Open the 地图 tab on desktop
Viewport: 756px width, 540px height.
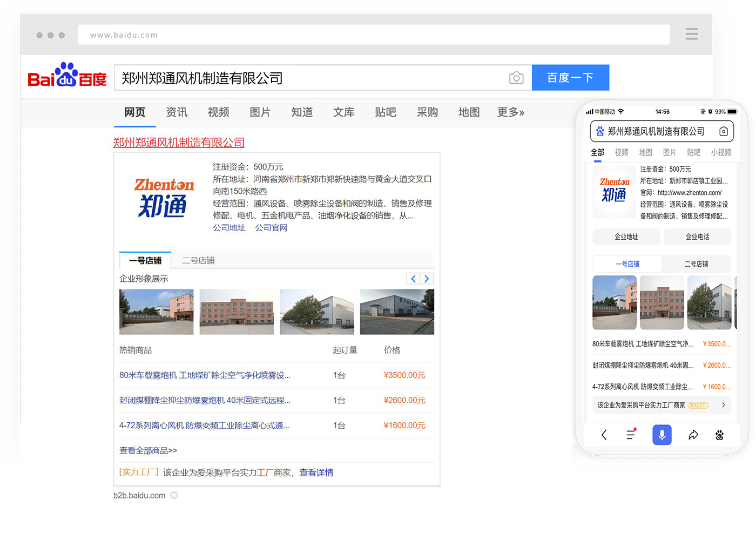point(469,112)
